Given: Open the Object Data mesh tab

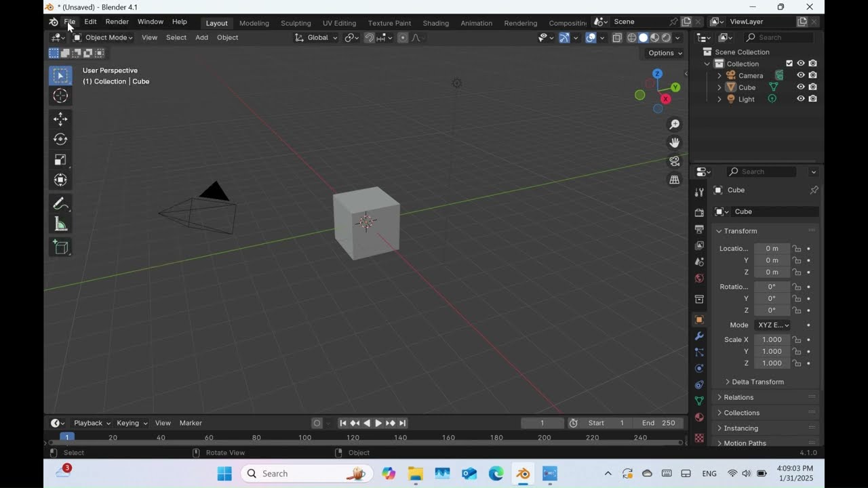Looking at the screenshot, I should click(x=699, y=401).
